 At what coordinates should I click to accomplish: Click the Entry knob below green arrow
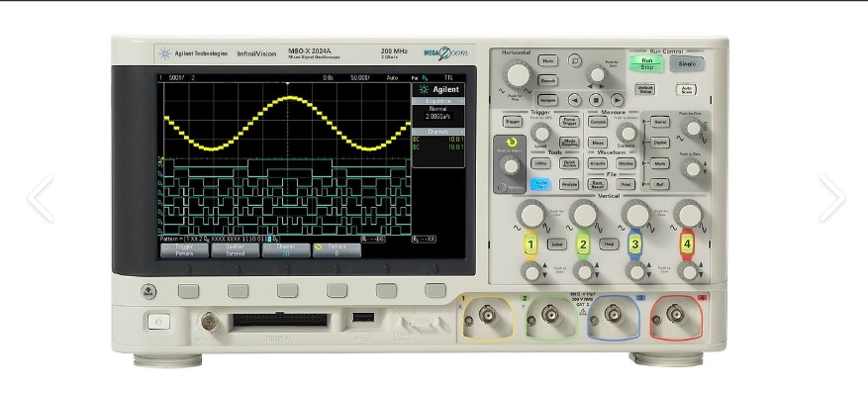click(x=510, y=165)
